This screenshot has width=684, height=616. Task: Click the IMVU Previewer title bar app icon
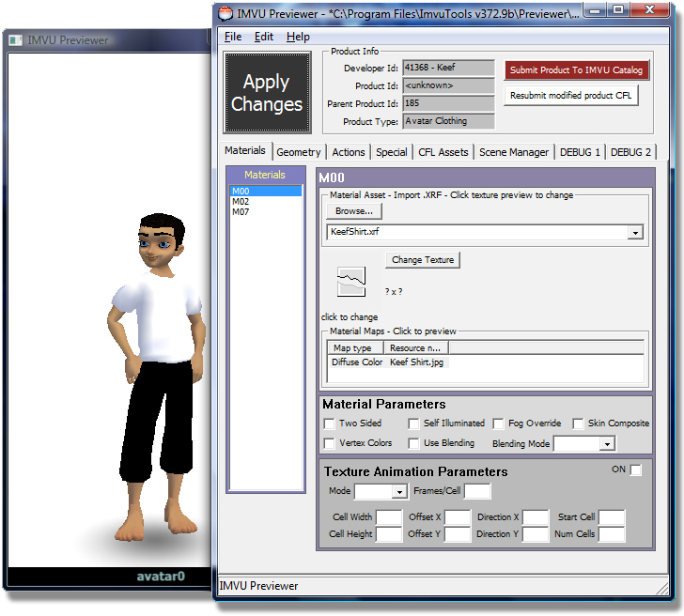click(225, 13)
